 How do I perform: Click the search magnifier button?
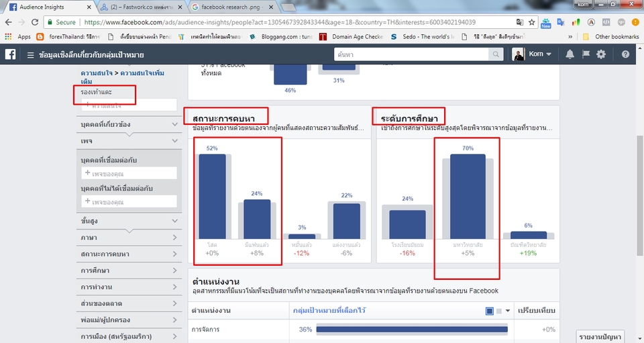click(496, 54)
